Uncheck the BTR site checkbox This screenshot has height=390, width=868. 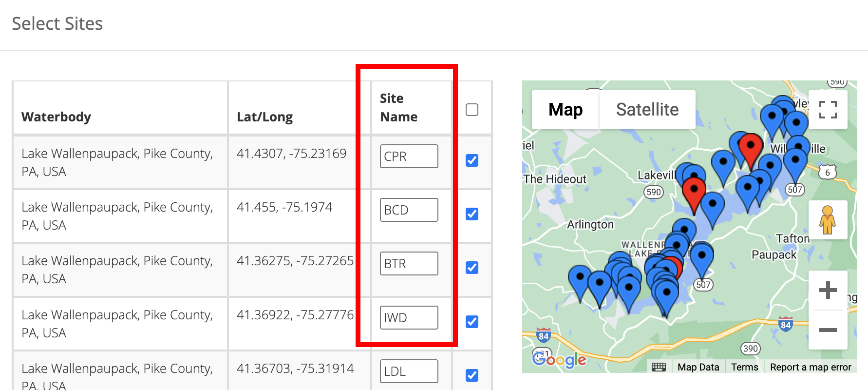(472, 268)
